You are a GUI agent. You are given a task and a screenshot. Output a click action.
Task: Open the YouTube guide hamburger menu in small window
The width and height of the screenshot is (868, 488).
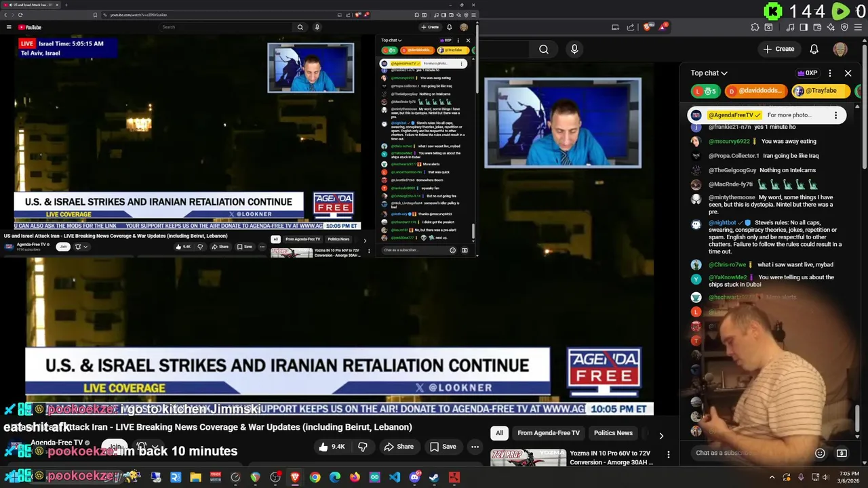9,27
